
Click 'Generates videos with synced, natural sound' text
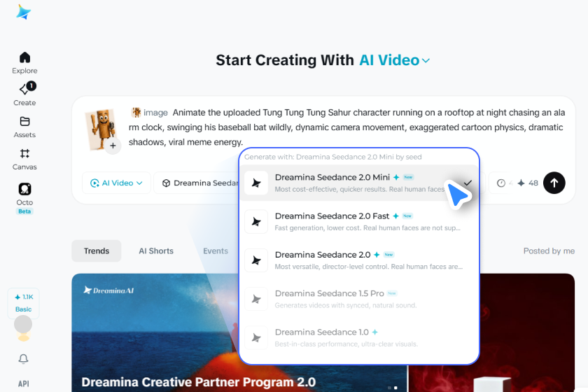pos(345,305)
